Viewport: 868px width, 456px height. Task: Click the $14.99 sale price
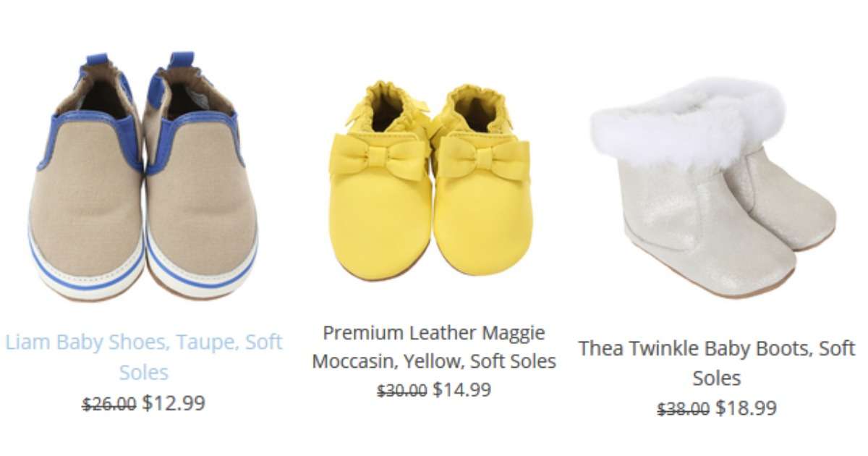coord(461,389)
